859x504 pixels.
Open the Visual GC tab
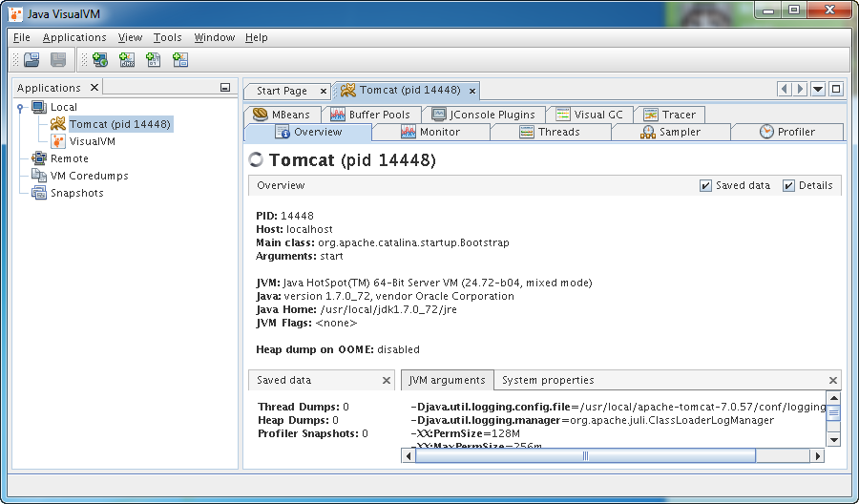coord(590,115)
